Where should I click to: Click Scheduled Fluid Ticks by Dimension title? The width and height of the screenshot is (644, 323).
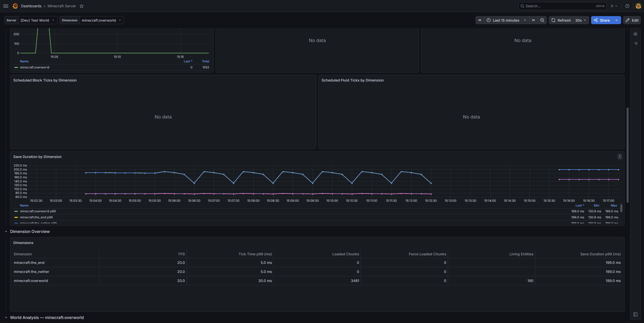352,80
